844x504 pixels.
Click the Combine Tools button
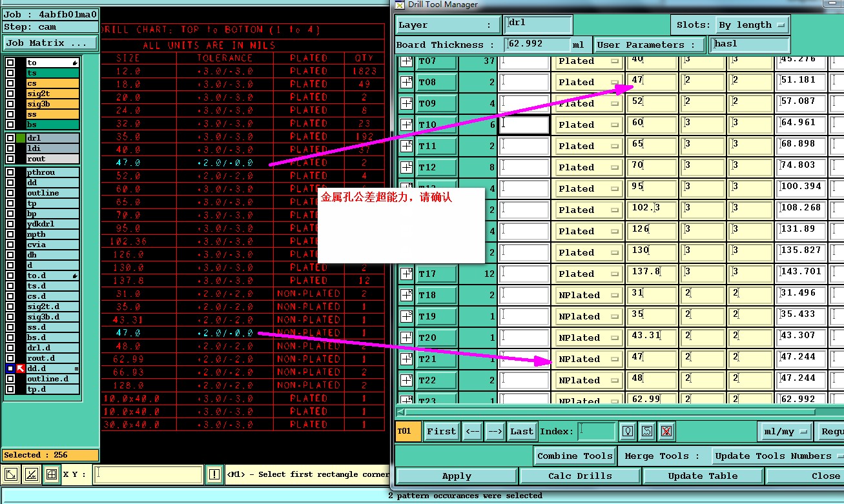[x=575, y=456]
